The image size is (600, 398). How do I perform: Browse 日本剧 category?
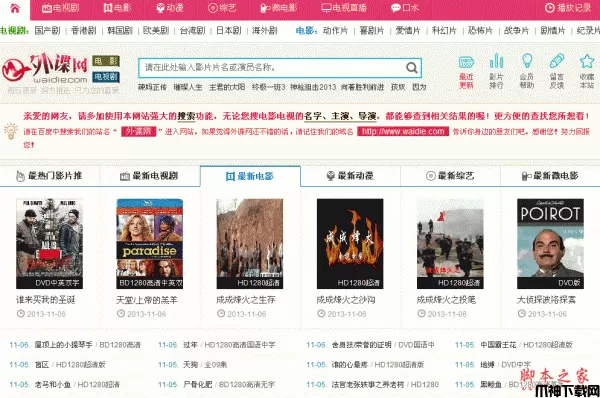[x=229, y=31]
